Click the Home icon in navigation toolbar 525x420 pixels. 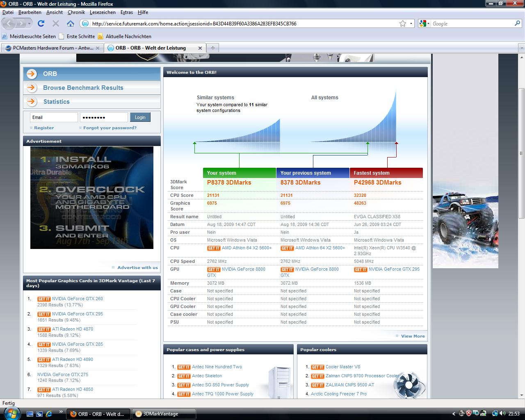71,23
